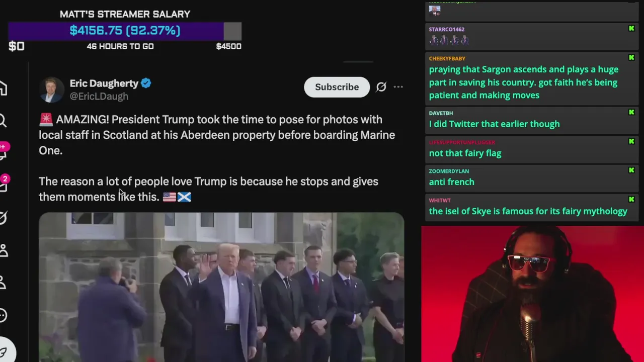
Task: Go to the X Home icon
Action: click(x=3, y=89)
